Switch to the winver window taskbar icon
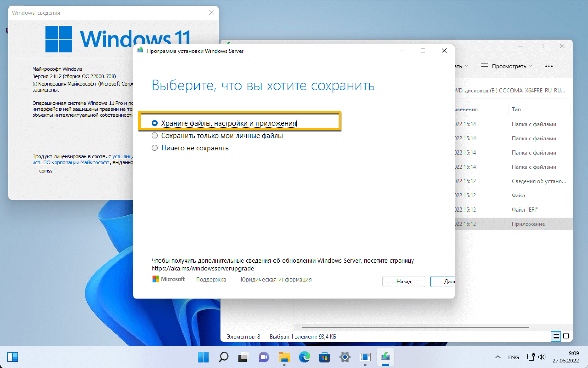Viewport: 588px width, 368px height. (365, 357)
